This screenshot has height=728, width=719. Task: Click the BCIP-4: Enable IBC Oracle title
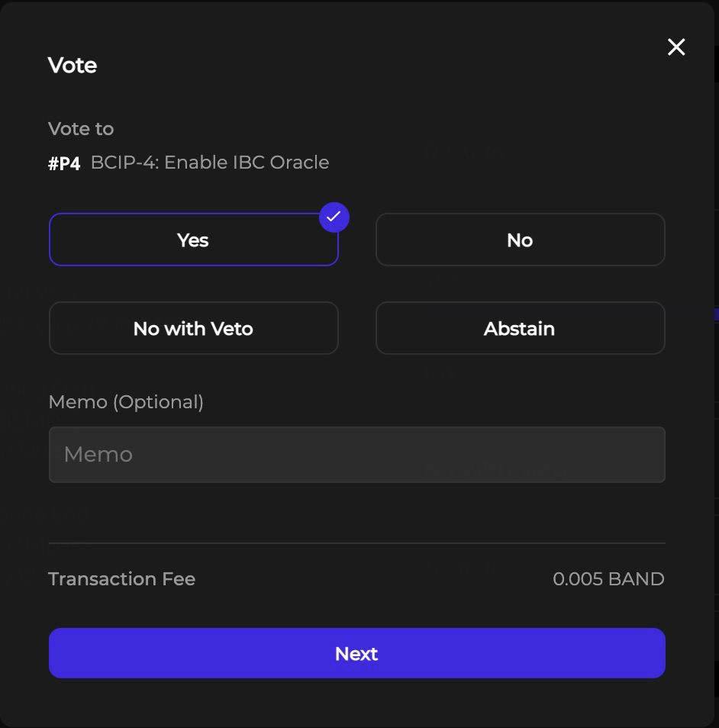[210, 163]
